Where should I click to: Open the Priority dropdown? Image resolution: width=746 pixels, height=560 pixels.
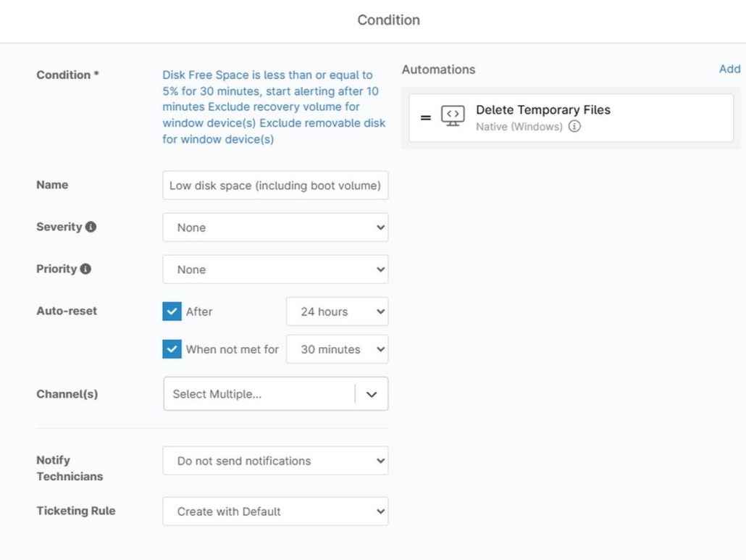point(275,269)
